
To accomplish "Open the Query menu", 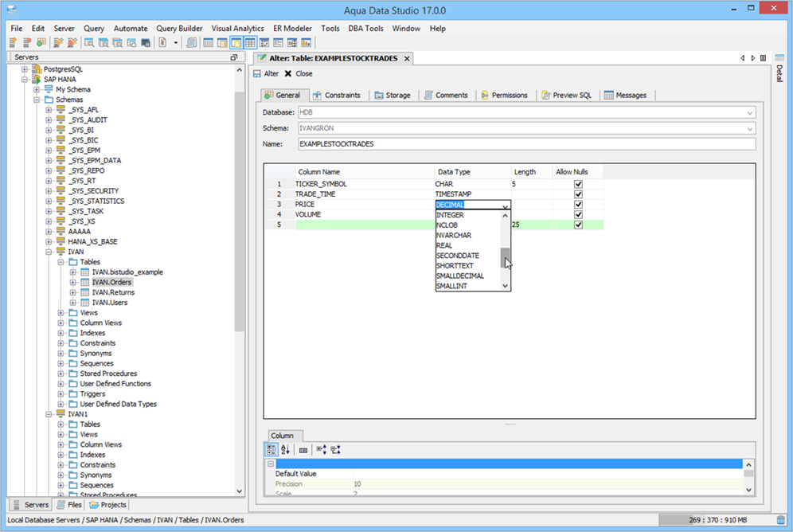I will tap(94, 29).
